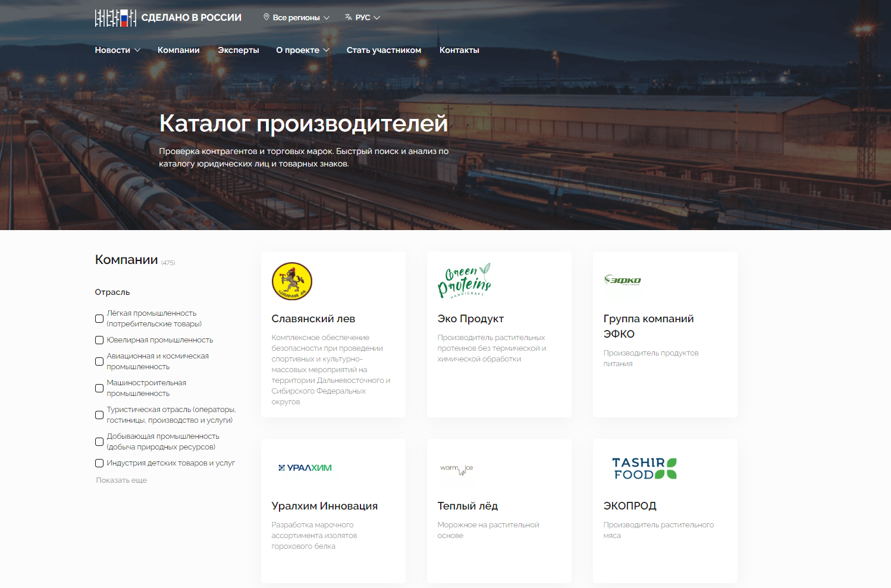The width and height of the screenshot is (891, 588).
Task: Click Мороженое на растительной основе description
Action: tap(488, 530)
